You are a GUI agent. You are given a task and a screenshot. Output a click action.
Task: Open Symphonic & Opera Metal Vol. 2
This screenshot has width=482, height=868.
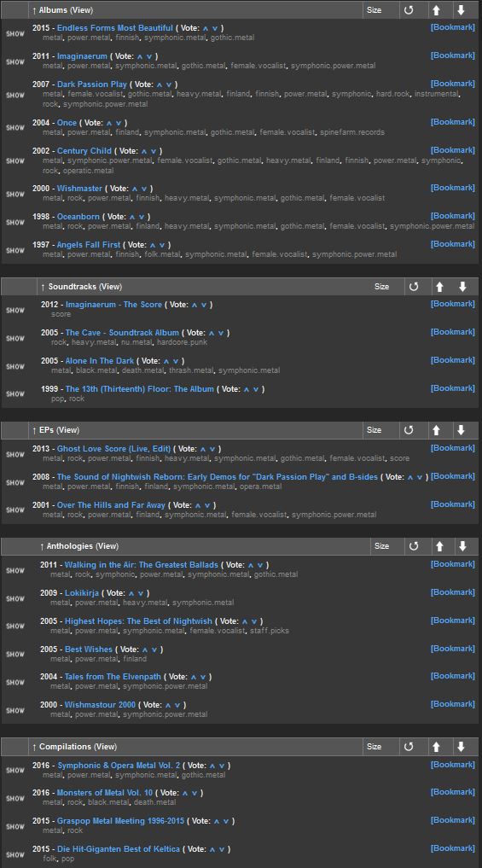pos(119,765)
